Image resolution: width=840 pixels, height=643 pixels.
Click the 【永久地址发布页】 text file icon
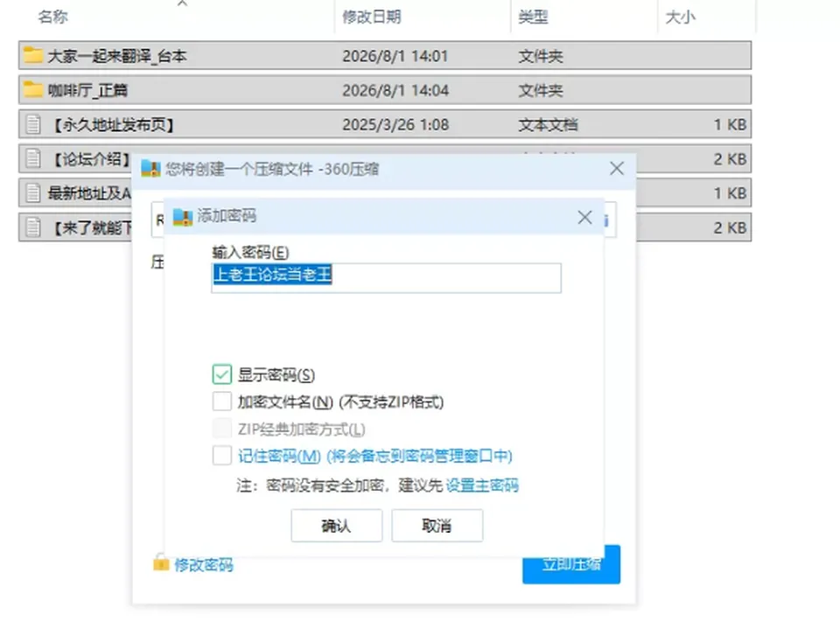click(x=33, y=124)
